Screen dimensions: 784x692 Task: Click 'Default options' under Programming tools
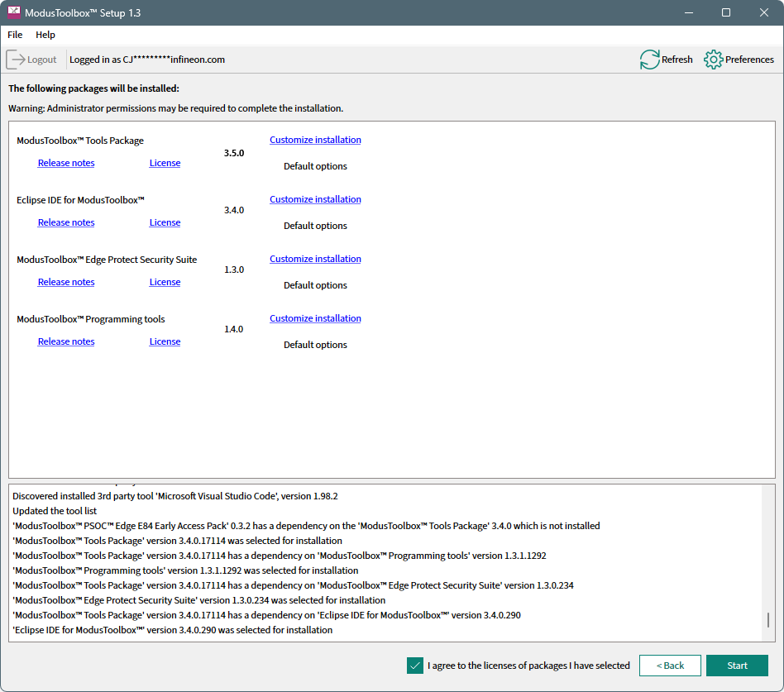[315, 345]
